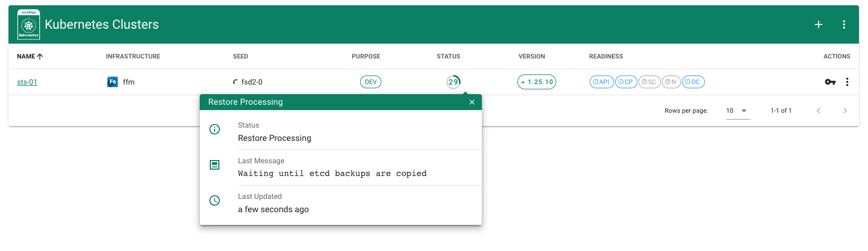Click the key icon for sts-01 access

click(x=830, y=82)
